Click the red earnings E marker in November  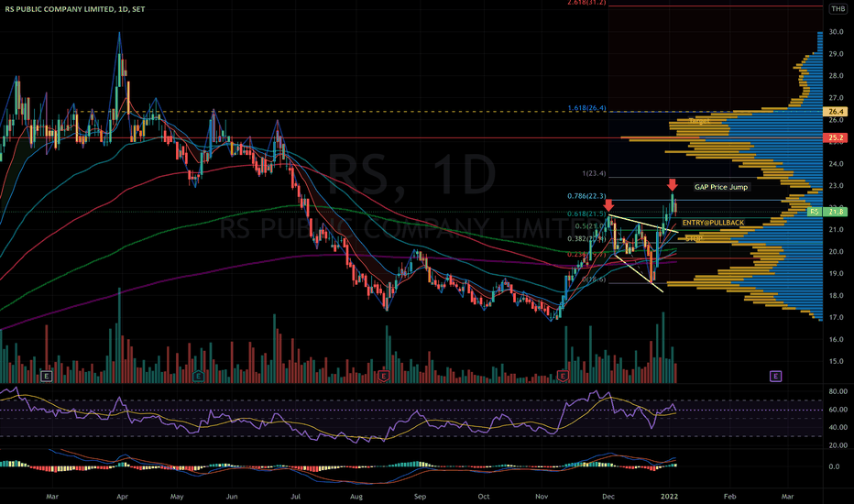coord(563,376)
